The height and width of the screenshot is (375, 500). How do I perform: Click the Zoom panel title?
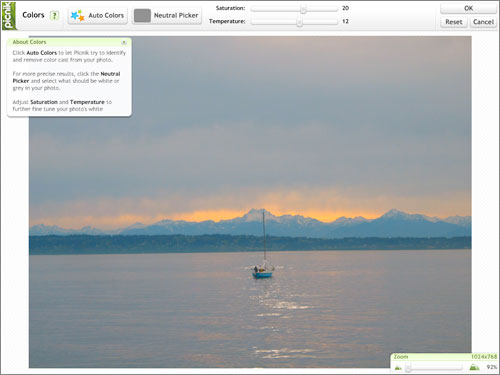tap(401, 357)
